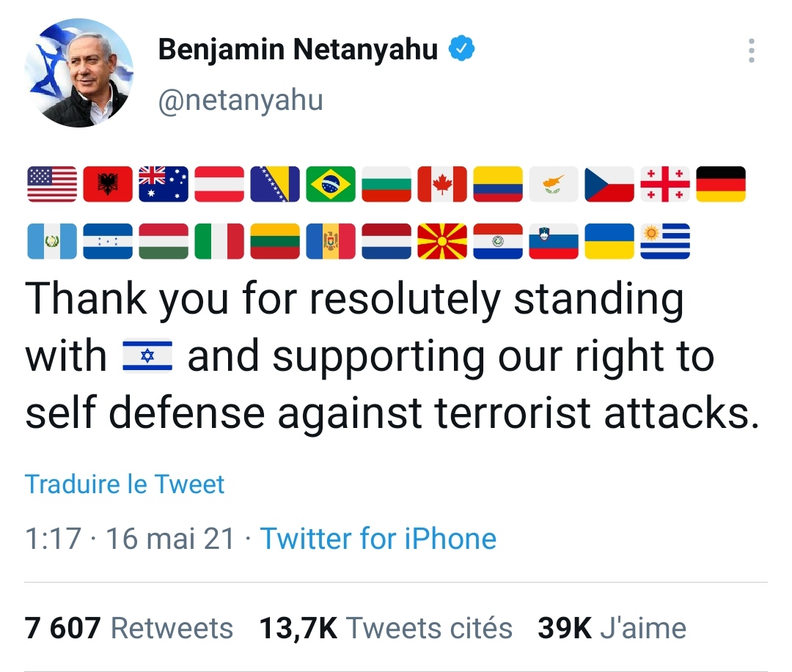Screen dimensions: 792x672
Task: Click the North Macedonia flag emoji
Action: tap(442, 241)
